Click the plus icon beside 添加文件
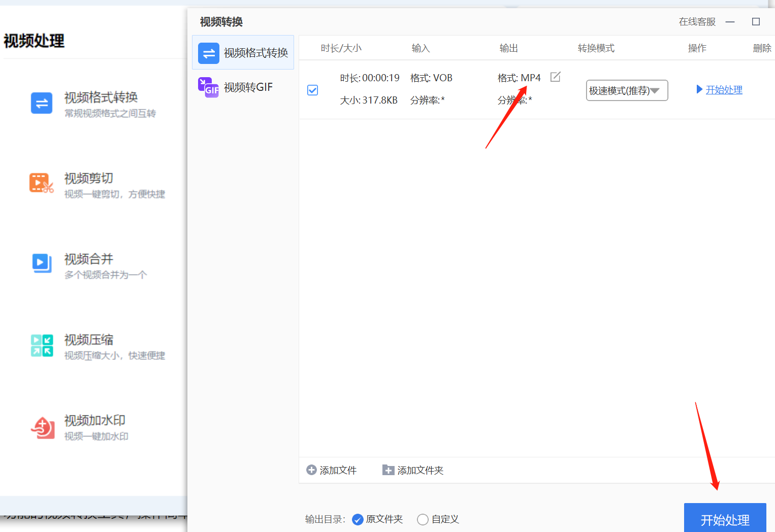This screenshot has width=775, height=532. click(x=311, y=470)
